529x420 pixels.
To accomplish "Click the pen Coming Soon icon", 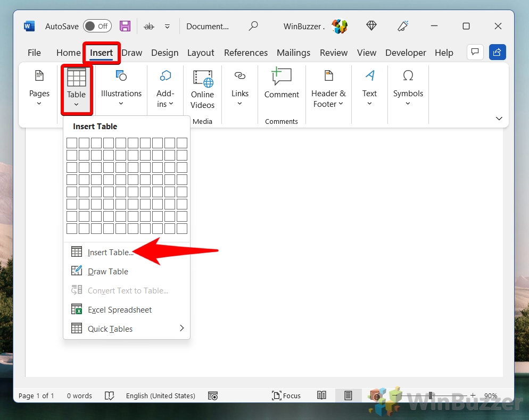I will 403,26.
